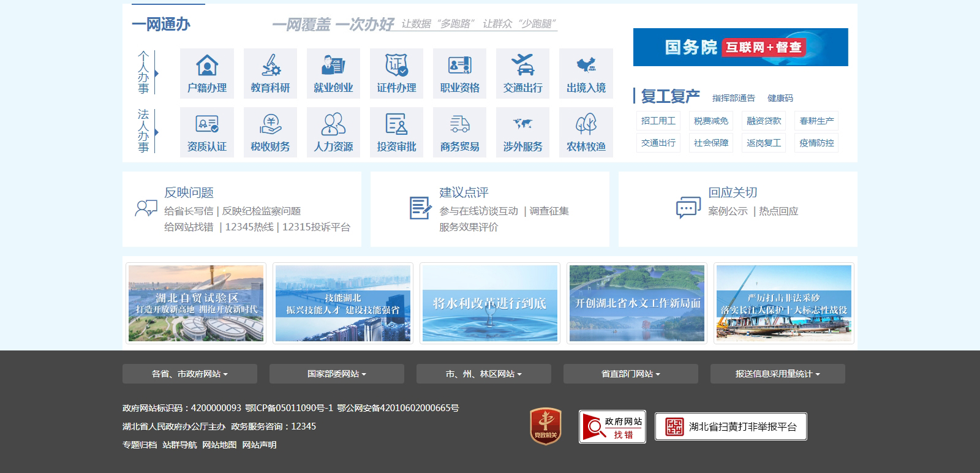Viewport: 980px width, 473px height.
Task: Open the 交通出行 transport icon
Action: [x=522, y=66]
